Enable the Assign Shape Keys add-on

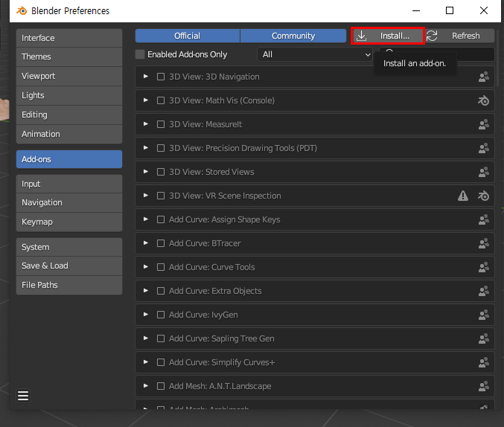161,219
